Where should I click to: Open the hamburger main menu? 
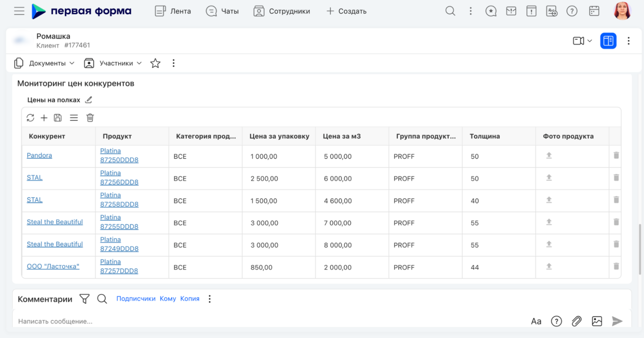coord(19,11)
